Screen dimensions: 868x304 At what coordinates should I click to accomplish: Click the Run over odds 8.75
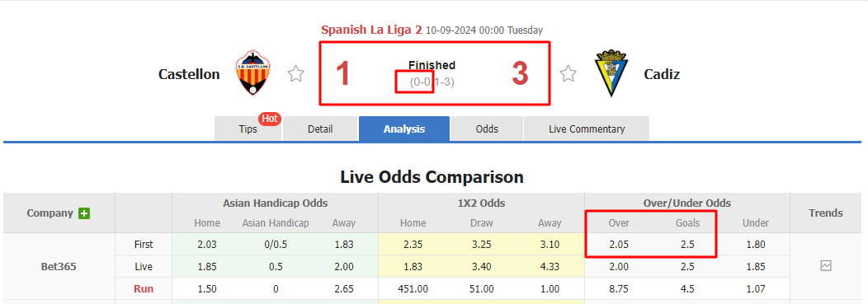[619, 288]
